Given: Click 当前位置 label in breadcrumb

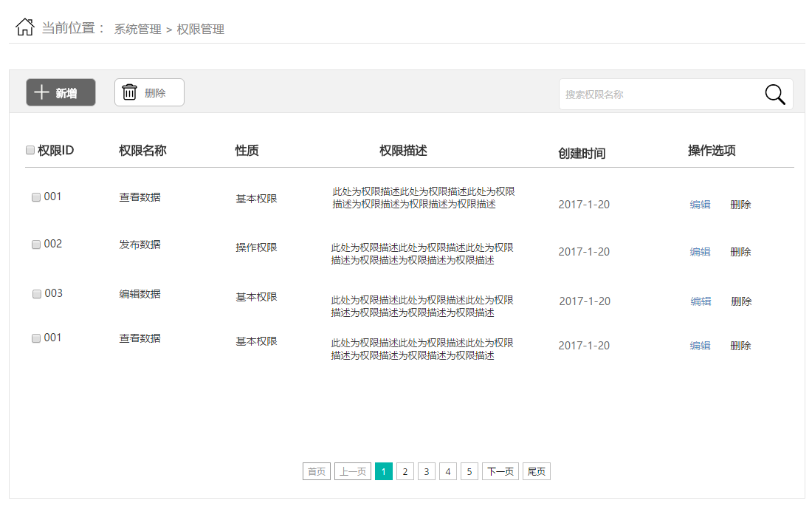Looking at the screenshot, I should click(x=69, y=28).
